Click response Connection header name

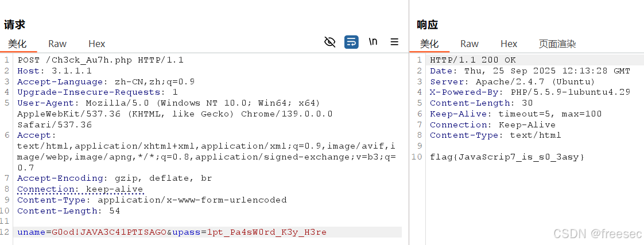(458, 125)
